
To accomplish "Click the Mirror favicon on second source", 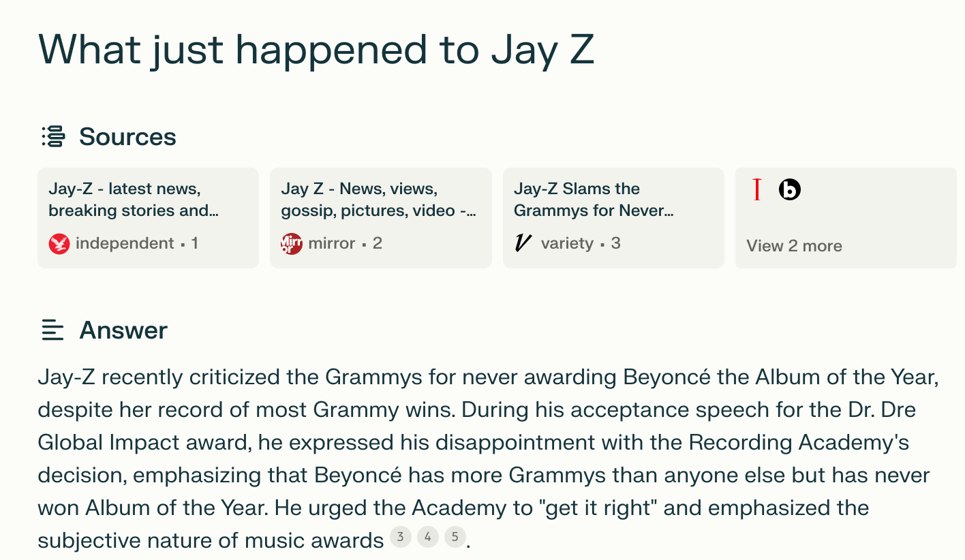I will (292, 243).
